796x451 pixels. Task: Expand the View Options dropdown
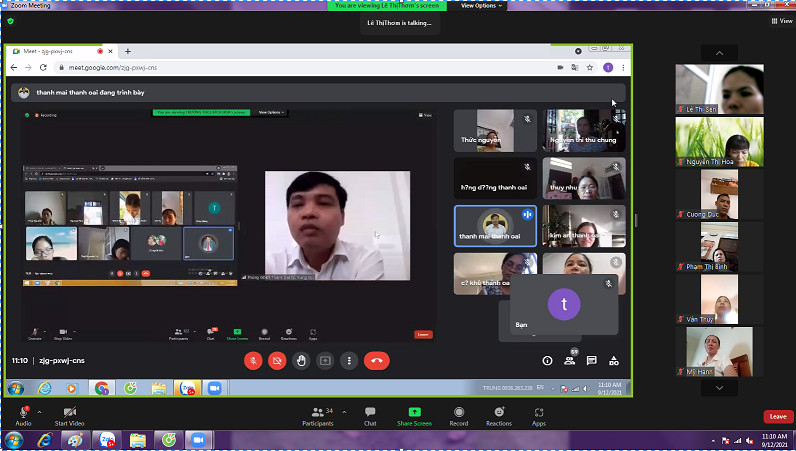tap(481, 5)
